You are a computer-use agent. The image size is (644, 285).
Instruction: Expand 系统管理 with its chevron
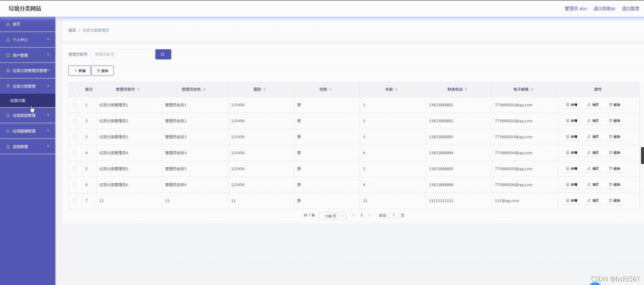coord(48,147)
